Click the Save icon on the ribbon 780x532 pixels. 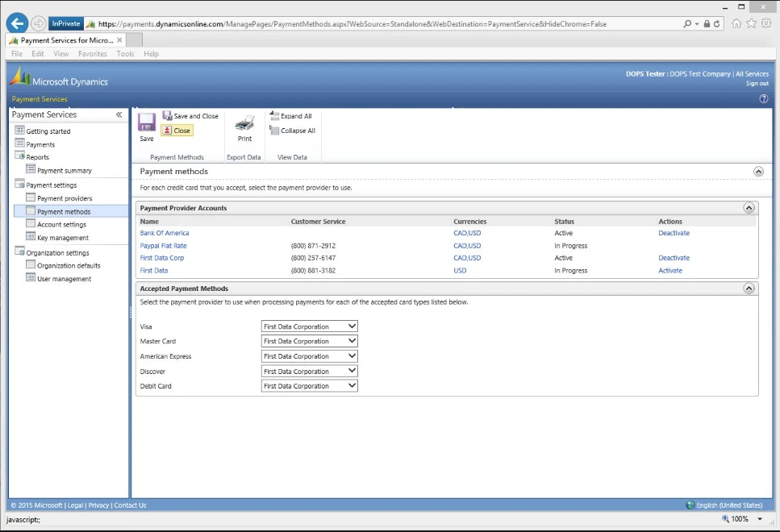pyautogui.click(x=146, y=122)
